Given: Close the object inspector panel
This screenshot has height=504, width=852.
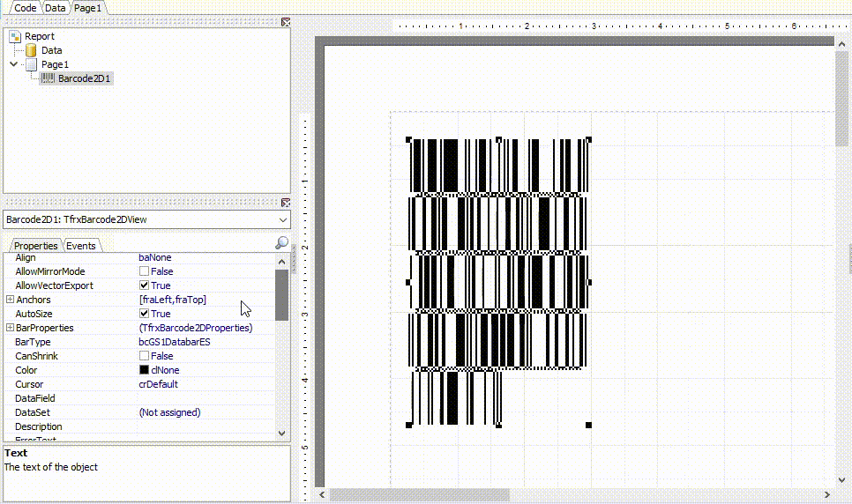Looking at the screenshot, I should tap(286, 203).
